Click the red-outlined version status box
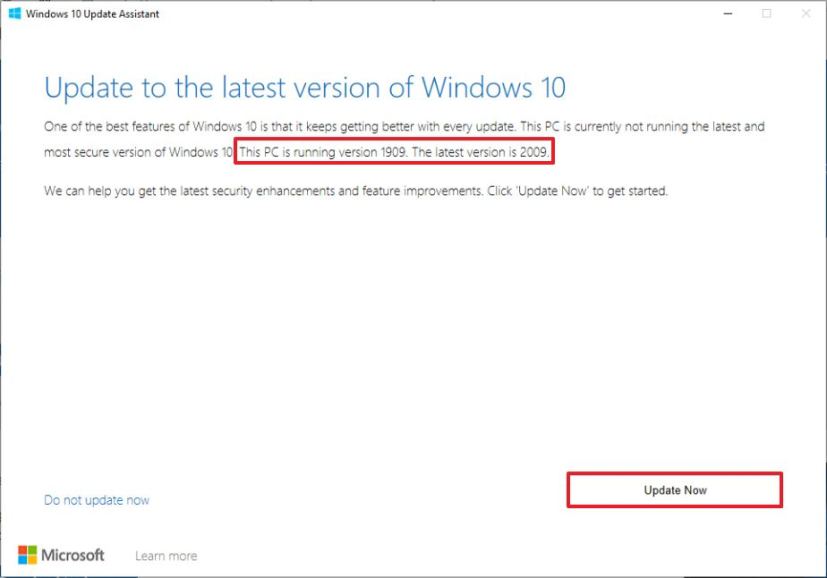The height and width of the screenshot is (578, 827). coord(395,153)
